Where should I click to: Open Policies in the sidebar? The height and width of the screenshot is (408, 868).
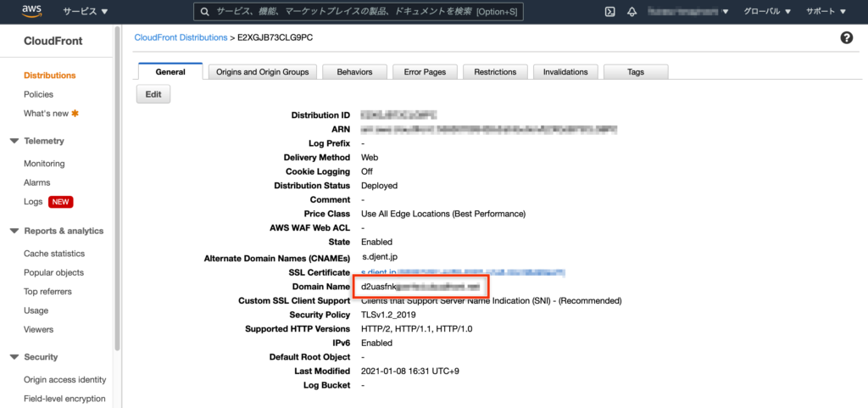click(39, 95)
